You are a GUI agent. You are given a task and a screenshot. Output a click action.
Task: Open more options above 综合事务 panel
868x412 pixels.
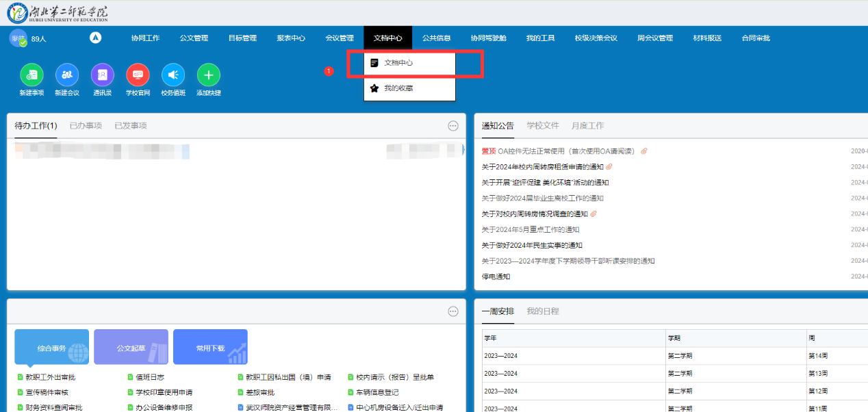452,311
